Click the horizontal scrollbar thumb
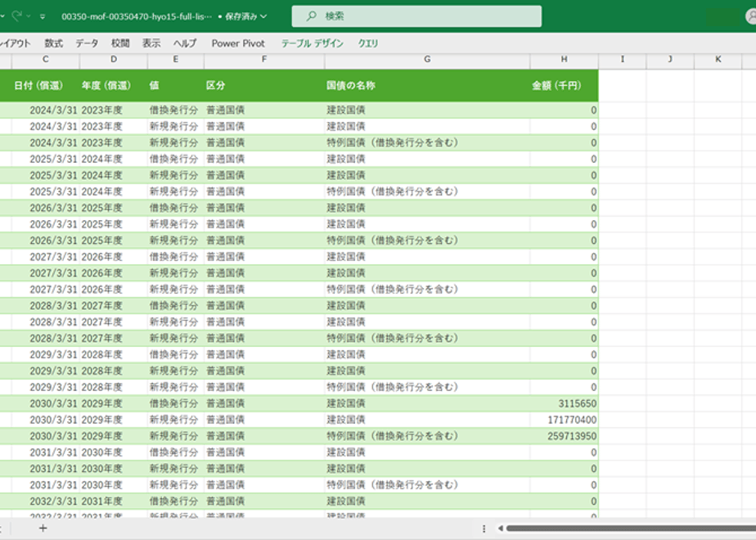The image size is (756, 540). pos(631,529)
